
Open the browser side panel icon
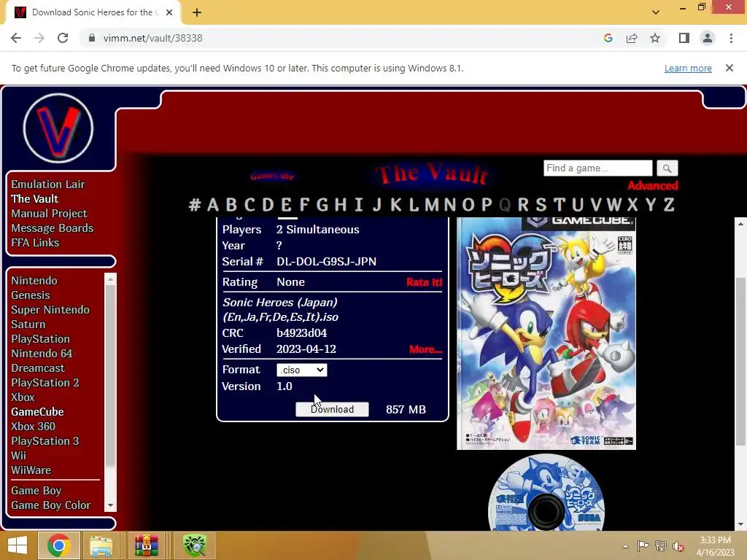tap(684, 38)
